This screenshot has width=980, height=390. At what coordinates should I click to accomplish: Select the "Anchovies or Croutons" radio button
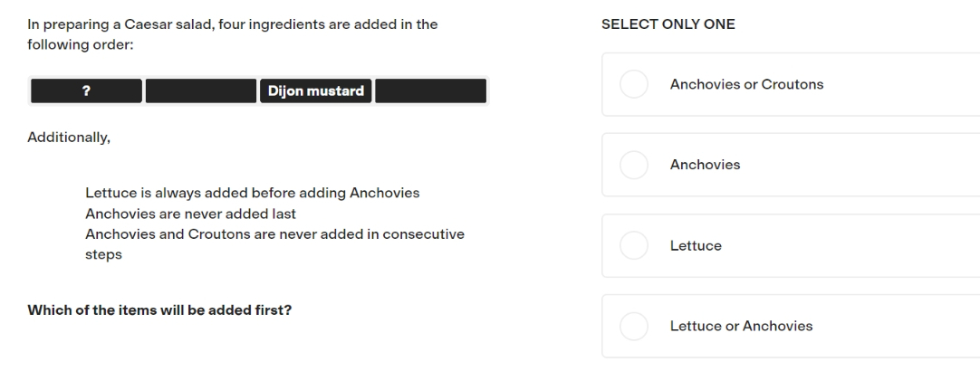[634, 84]
